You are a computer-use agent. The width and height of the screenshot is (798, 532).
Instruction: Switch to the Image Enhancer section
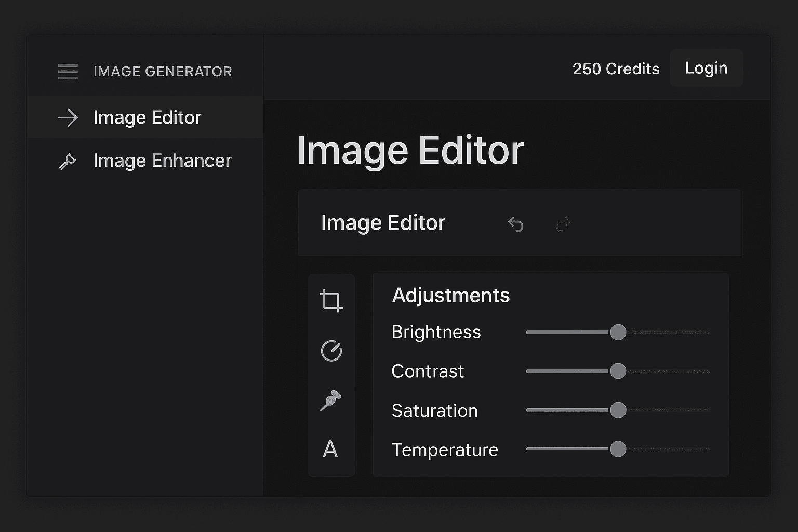tap(162, 161)
